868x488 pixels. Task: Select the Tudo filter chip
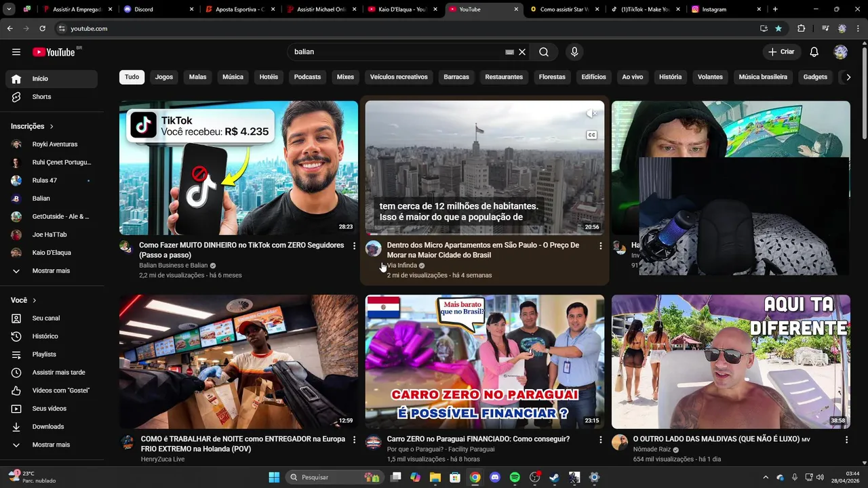coord(132,77)
